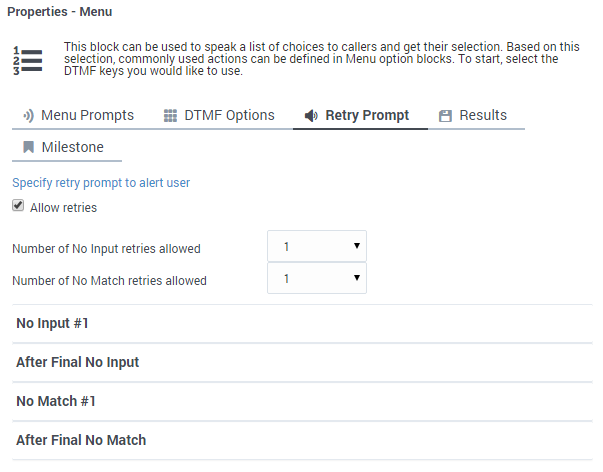
Task: Click the Retry Prompt megaphone icon
Action: point(312,116)
